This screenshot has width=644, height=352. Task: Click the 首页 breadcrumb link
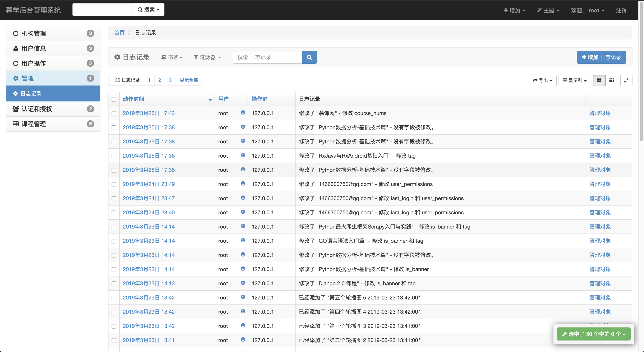(119, 33)
